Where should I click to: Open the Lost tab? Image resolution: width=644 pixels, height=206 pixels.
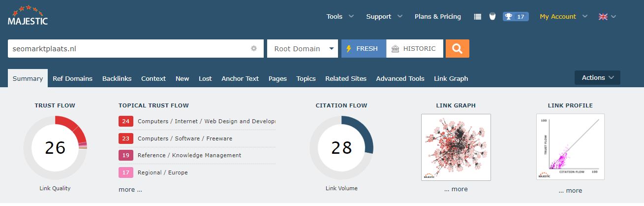point(205,78)
